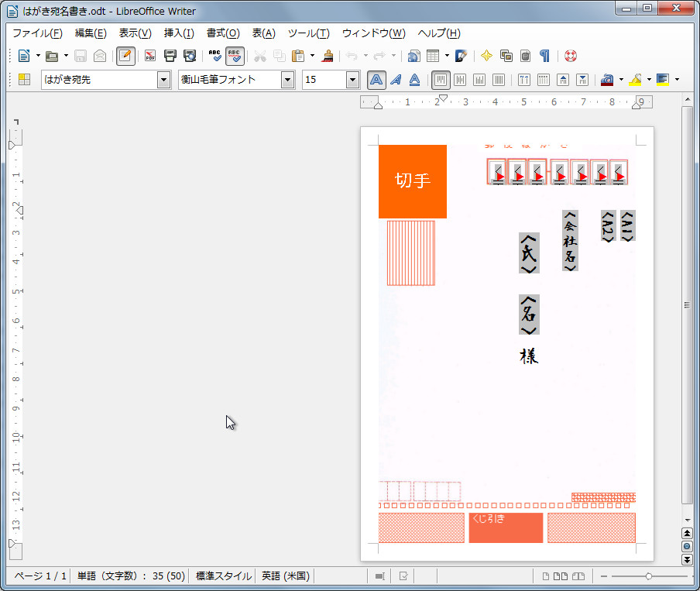Viewport: 700px width, 591px height.
Task: Click the 英語 (米国) language status field
Action: (x=286, y=576)
